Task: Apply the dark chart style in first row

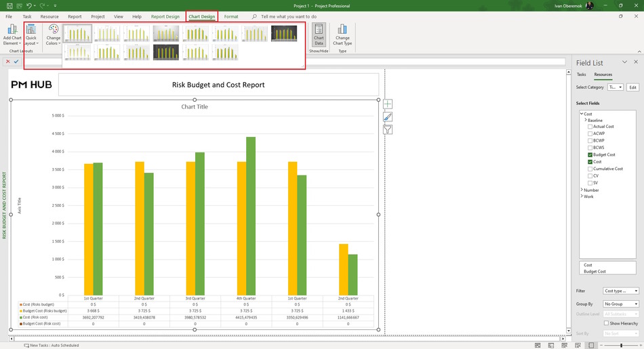Action: tap(284, 34)
